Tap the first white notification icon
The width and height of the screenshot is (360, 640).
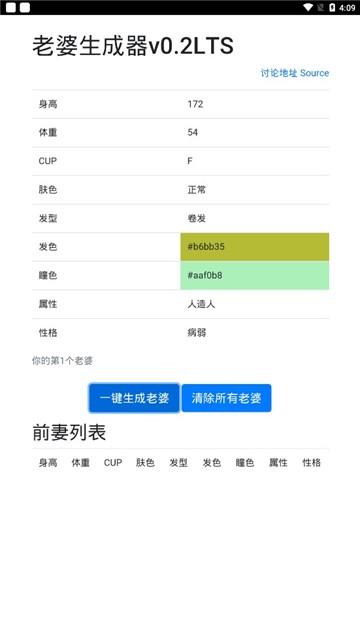[x=11, y=7]
